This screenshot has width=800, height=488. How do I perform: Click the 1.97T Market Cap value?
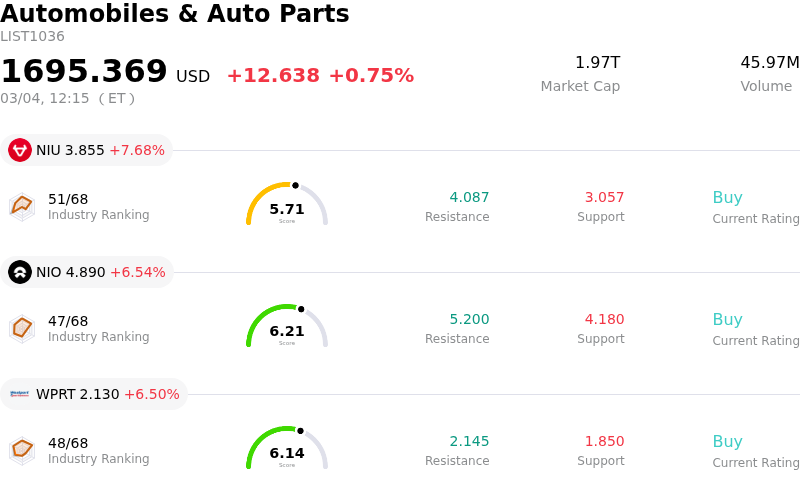pyautogui.click(x=597, y=63)
